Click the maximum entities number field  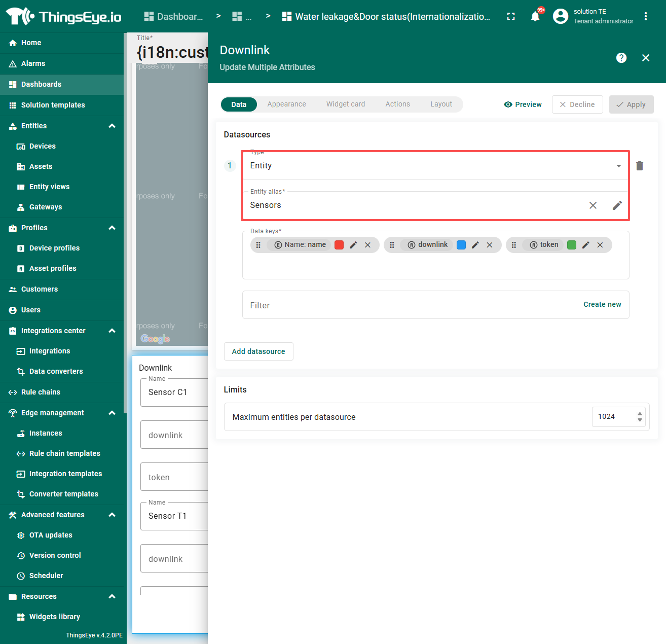coord(613,417)
